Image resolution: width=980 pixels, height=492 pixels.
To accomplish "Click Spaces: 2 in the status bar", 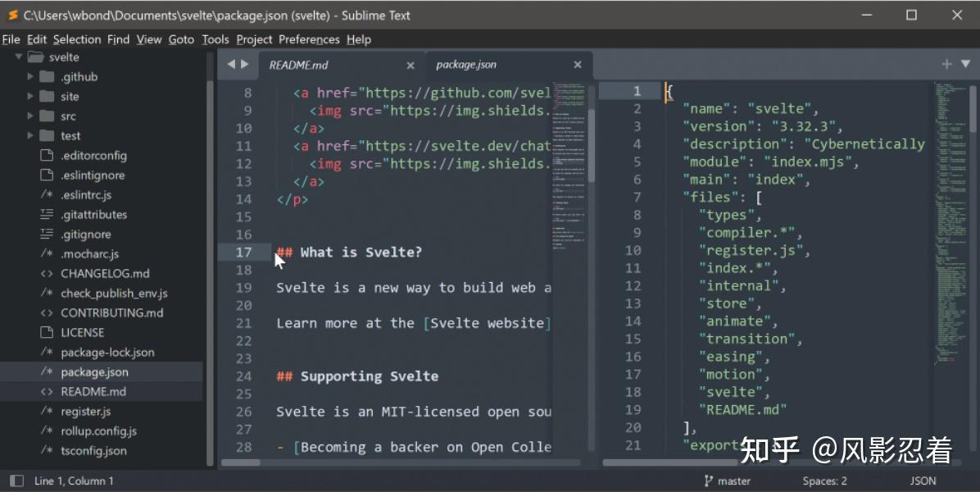I will [824, 481].
